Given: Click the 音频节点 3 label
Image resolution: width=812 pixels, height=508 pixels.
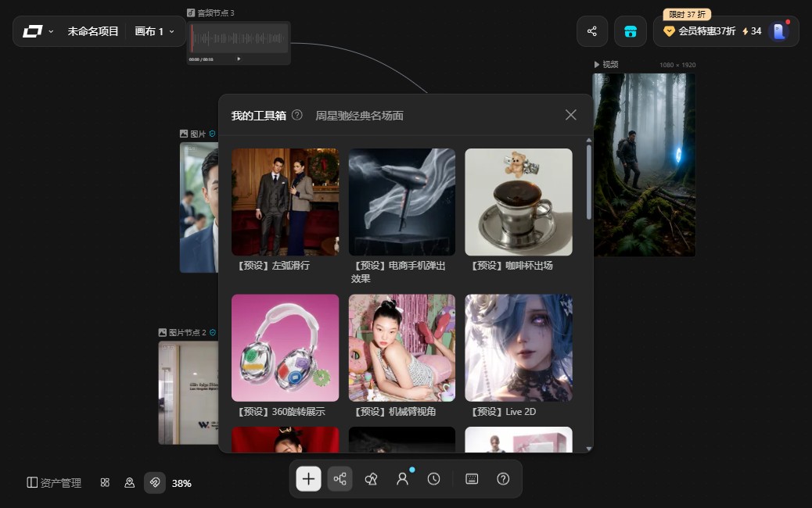Looking at the screenshot, I should [x=216, y=13].
